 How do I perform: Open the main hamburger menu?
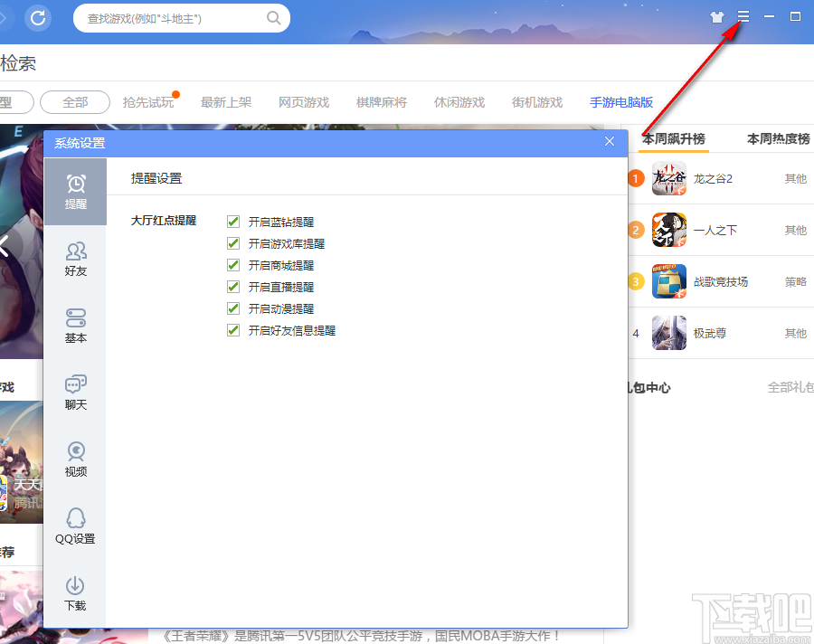click(x=743, y=15)
